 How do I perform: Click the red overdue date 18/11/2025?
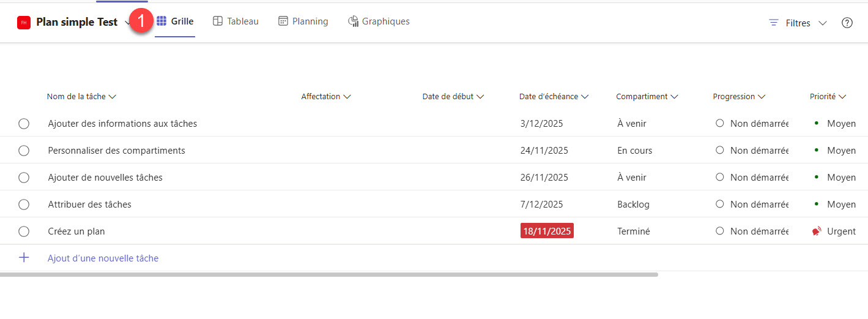tap(547, 231)
